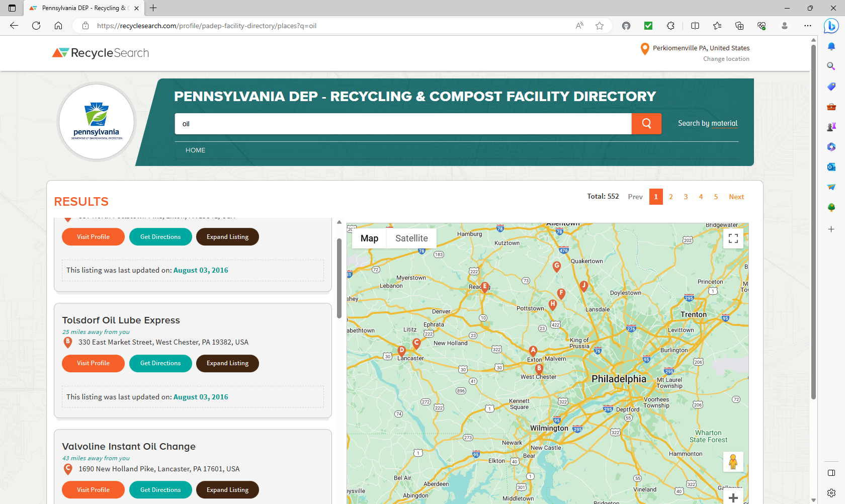845x504 pixels.
Task: Click map marker J near Lansdale
Action: click(583, 286)
